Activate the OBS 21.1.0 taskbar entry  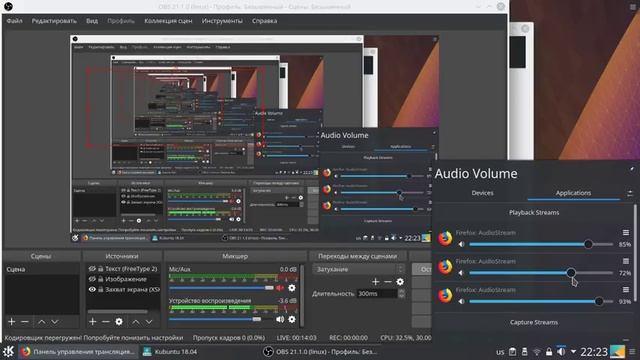pyautogui.click(x=320, y=351)
